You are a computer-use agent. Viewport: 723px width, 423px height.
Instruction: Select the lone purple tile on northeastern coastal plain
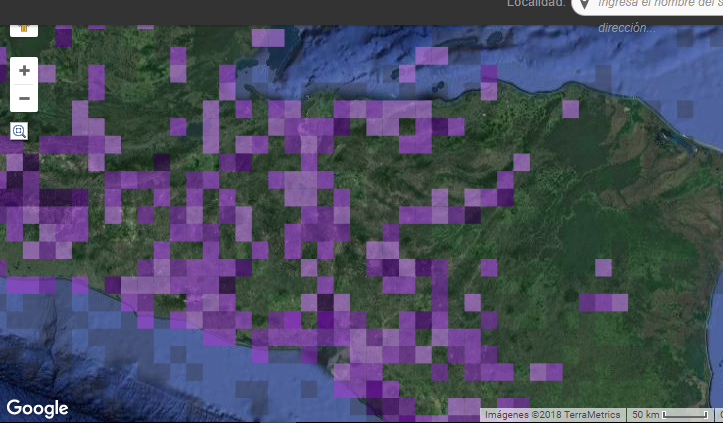click(x=570, y=109)
